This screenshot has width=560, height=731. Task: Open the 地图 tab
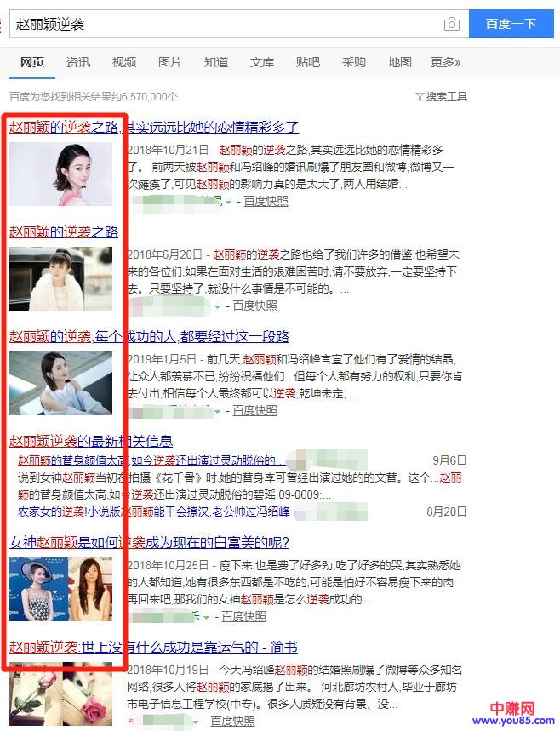400,62
